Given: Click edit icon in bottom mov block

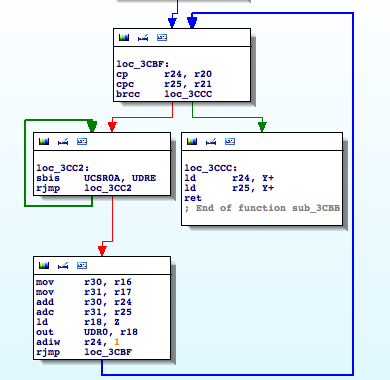Looking at the screenshot, I should (x=63, y=266).
